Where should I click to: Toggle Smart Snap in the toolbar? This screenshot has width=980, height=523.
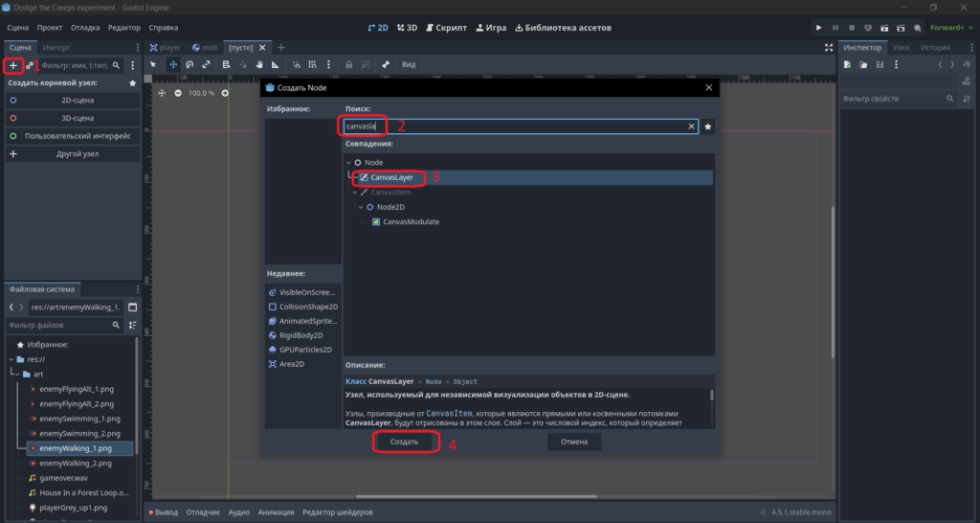pos(296,64)
